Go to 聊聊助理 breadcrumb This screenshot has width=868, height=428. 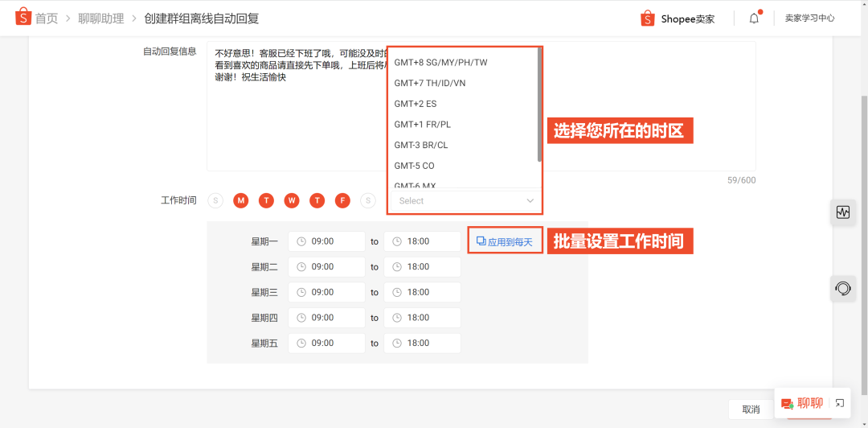coord(101,18)
